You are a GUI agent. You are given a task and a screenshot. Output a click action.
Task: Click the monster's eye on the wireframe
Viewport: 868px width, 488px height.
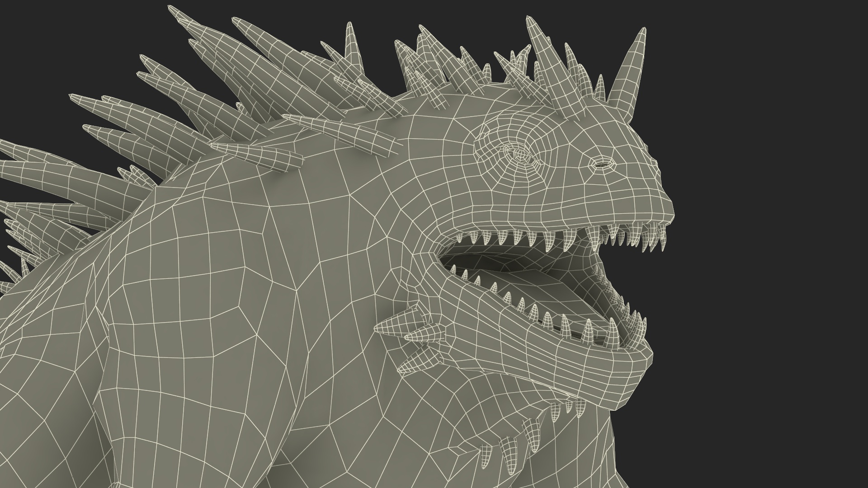coord(521,156)
